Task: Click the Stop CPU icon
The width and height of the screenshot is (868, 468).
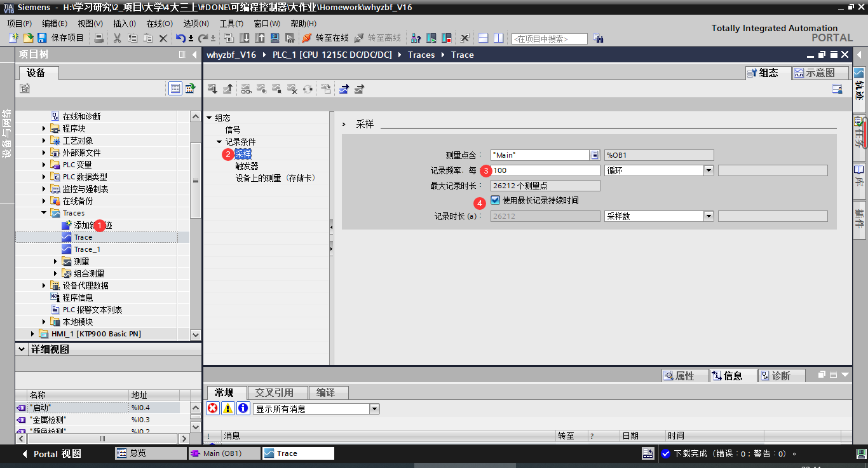Action: 447,38
